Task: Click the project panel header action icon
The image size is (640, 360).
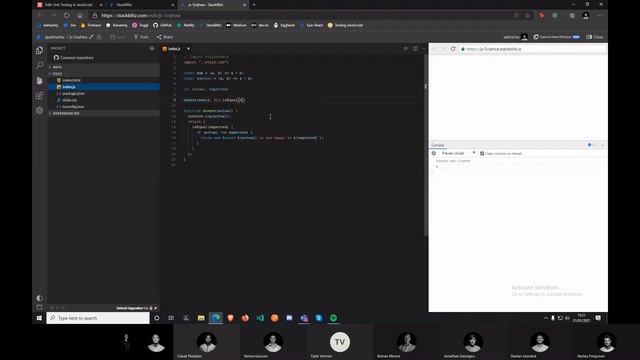Action: 152,49
